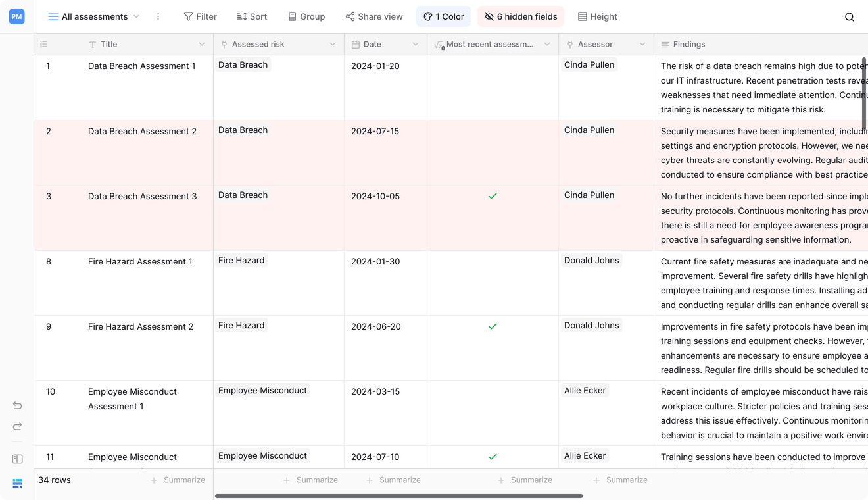The height and width of the screenshot is (500, 868).
Task: Click Summarize under the Date column
Action: 393,480
